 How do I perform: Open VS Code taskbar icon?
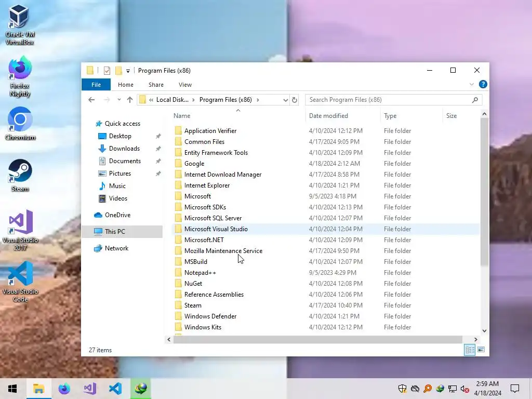(115, 389)
